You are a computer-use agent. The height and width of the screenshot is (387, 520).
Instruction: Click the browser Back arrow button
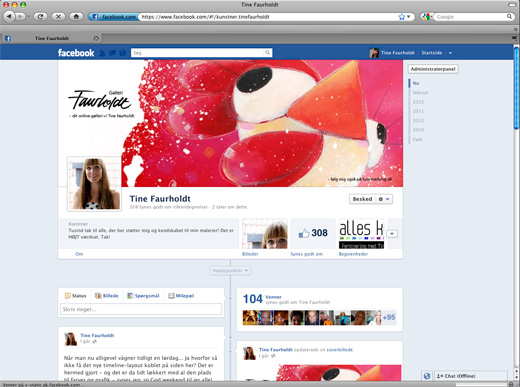pyautogui.click(x=9, y=16)
